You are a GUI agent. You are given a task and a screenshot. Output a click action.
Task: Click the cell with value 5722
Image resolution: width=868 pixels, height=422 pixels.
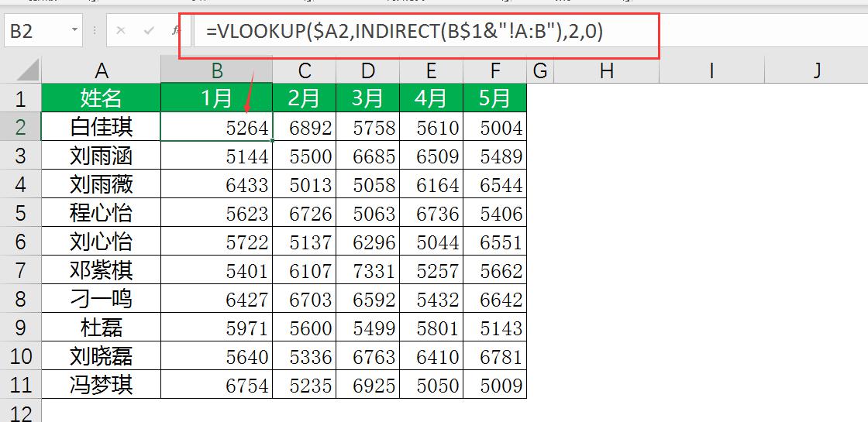[x=217, y=242]
